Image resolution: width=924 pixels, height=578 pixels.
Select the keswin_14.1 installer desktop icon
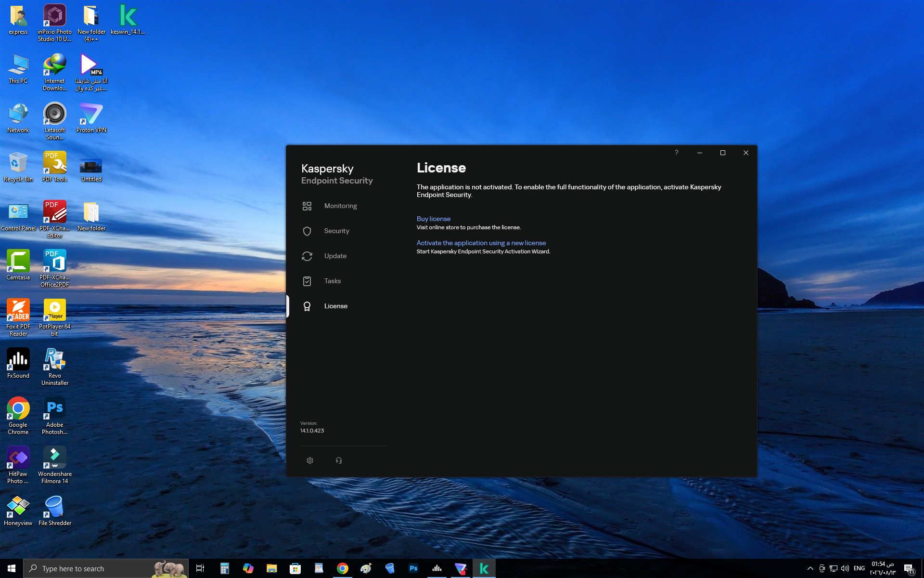[x=128, y=20]
